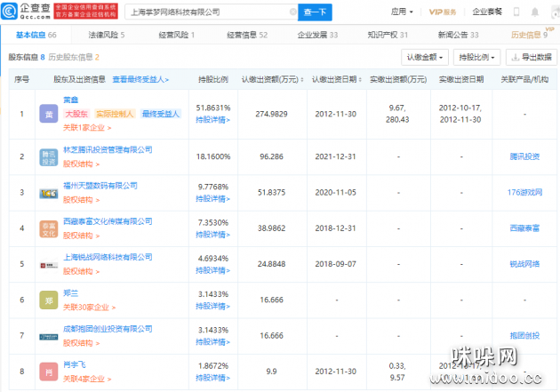Open 关联1家企业 link under 黄鑫

tap(87, 127)
